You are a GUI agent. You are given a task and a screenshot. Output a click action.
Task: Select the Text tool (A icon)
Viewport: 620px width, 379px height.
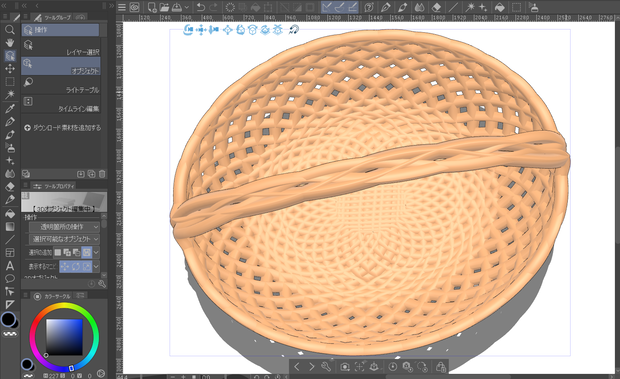(x=9, y=266)
